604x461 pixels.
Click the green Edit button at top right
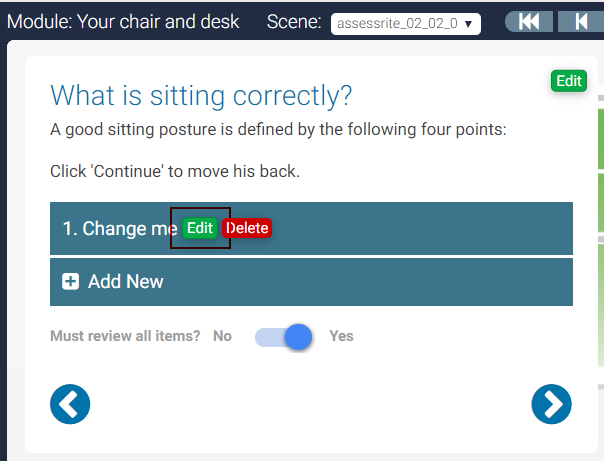pos(569,82)
